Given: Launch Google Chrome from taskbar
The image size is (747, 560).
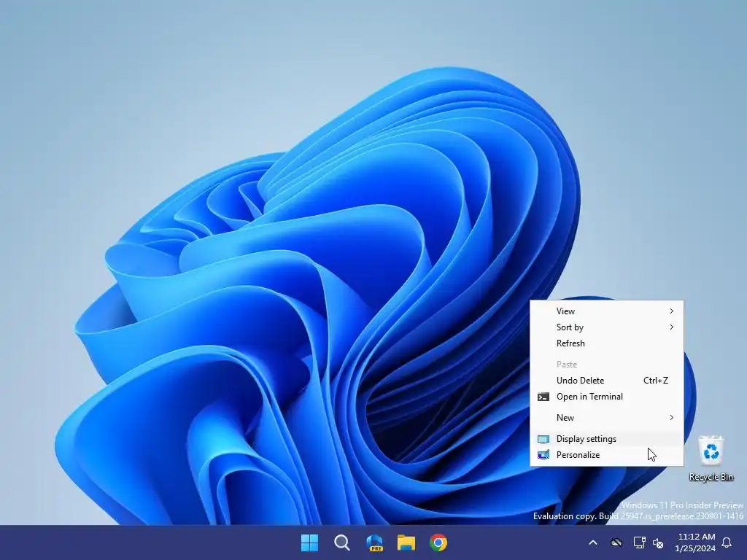Looking at the screenshot, I should pyautogui.click(x=438, y=542).
